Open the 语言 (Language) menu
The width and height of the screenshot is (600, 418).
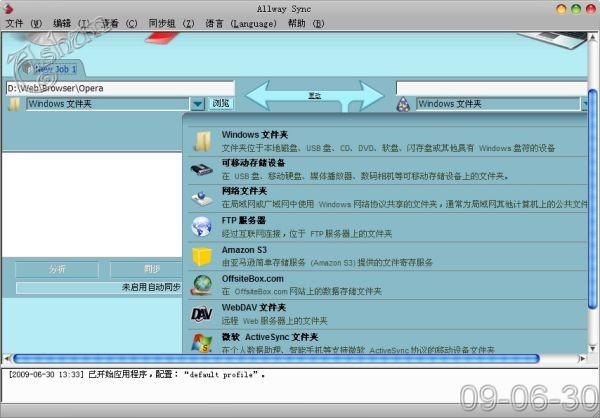[241, 24]
